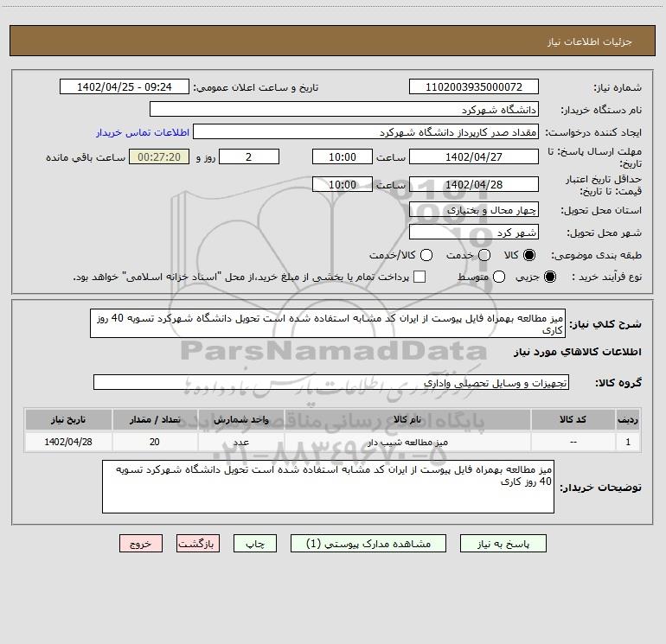Click the announcement date field 1402/04/25 - 09:24
The width and height of the screenshot is (666, 644).
pos(125,87)
